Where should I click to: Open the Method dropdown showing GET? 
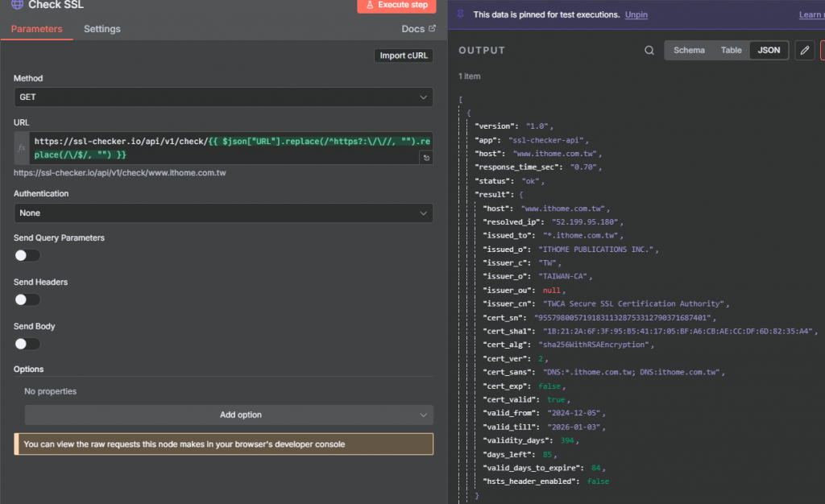[223, 97]
